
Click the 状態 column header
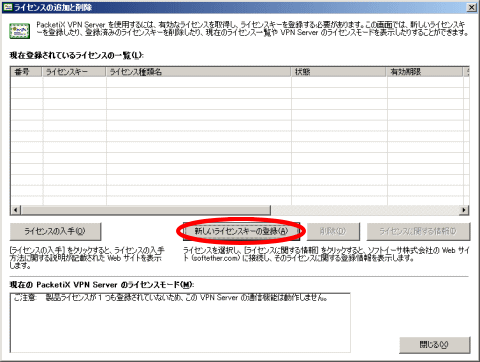pyautogui.click(x=339, y=72)
